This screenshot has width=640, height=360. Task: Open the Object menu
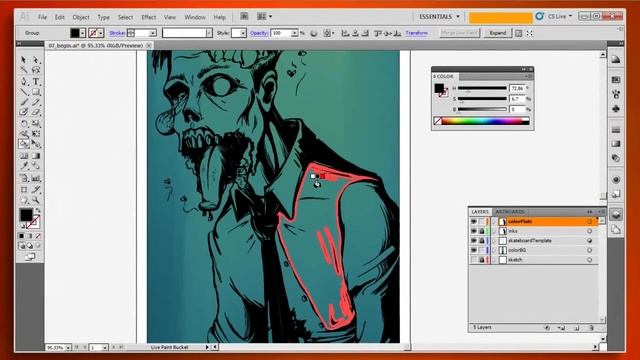click(x=81, y=17)
